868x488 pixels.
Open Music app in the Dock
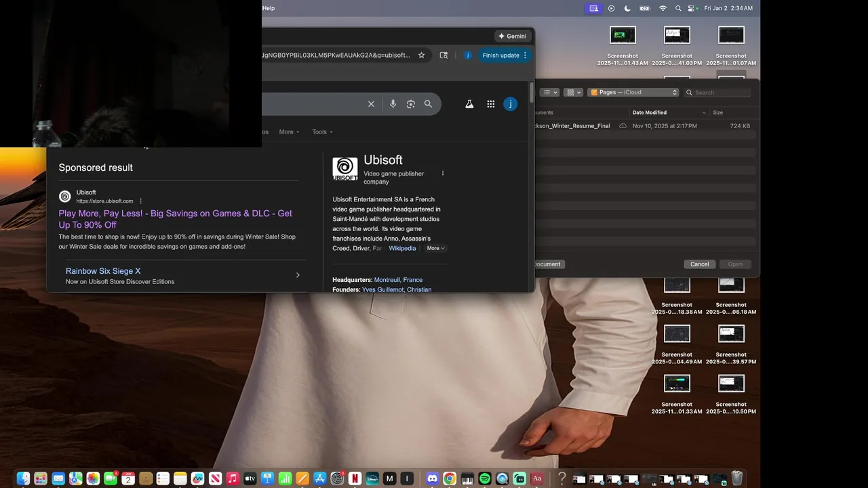click(233, 479)
